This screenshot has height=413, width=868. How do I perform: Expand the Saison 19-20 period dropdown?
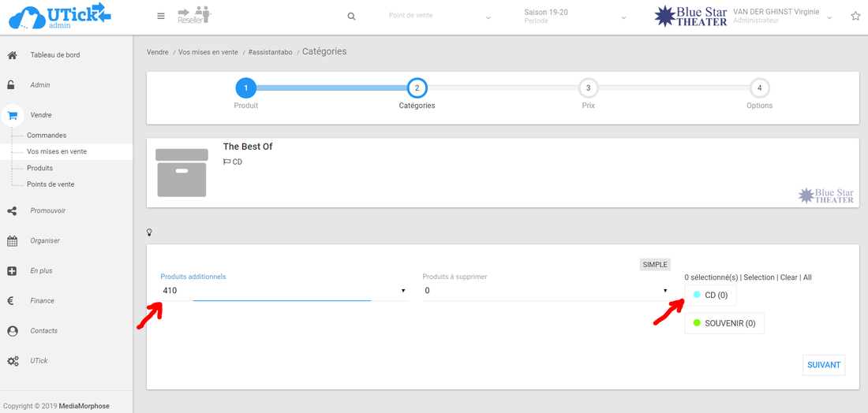tap(575, 17)
